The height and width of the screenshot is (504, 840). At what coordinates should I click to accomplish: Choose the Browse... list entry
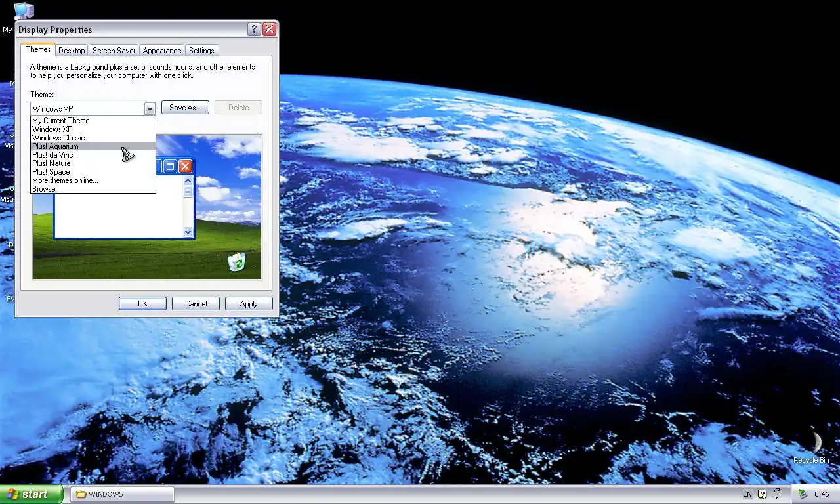(93, 189)
